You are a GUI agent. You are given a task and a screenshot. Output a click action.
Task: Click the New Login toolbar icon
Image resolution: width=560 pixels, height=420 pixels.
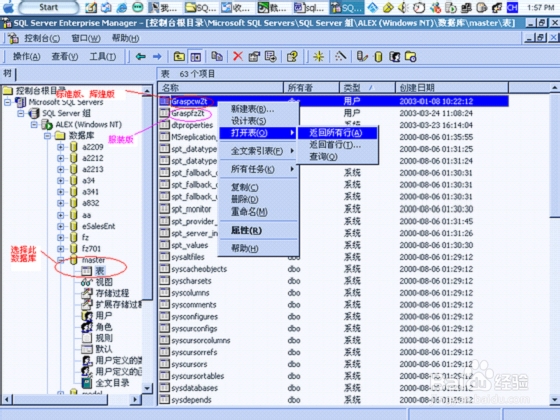click(x=395, y=56)
